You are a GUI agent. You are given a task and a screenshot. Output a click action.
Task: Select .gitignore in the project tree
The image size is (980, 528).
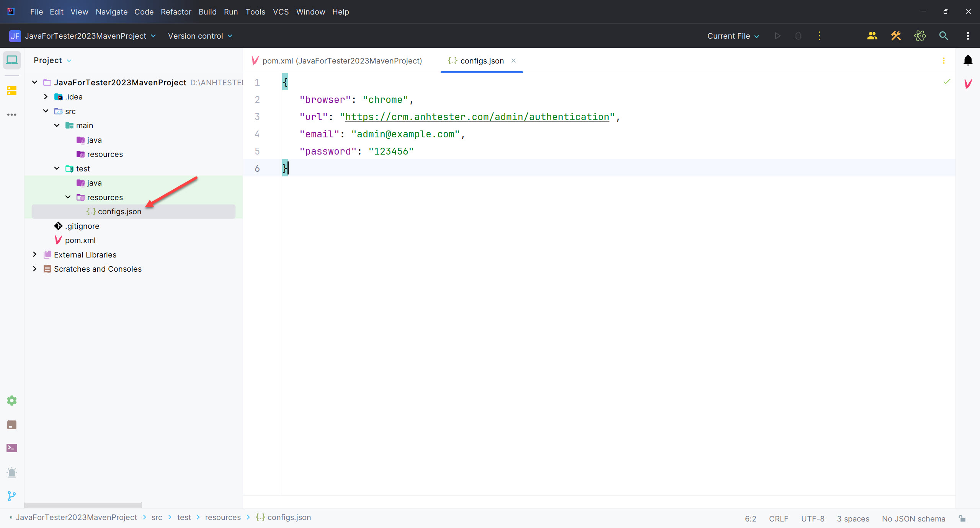(x=82, y=226)
